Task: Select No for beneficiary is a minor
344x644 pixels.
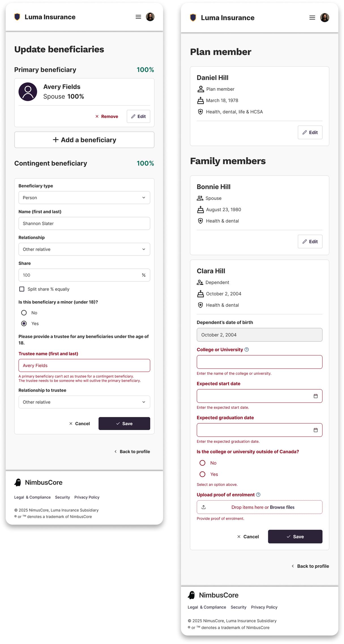Action: click(24, 313)
